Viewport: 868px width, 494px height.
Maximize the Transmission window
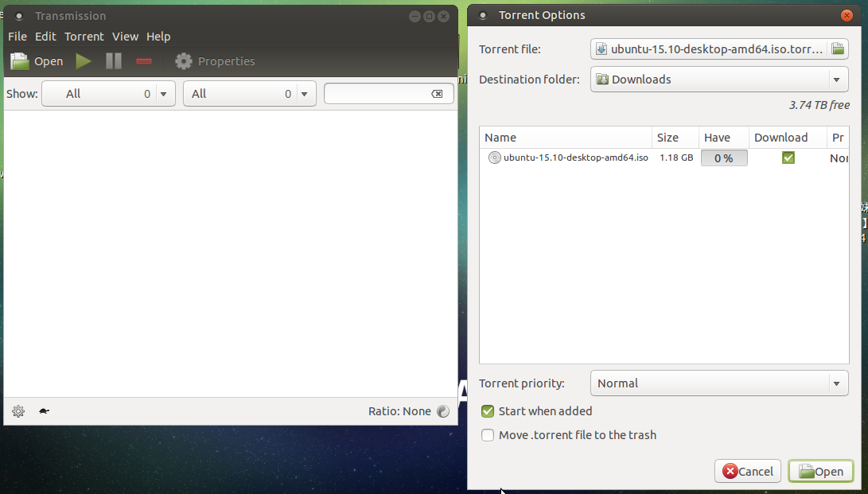[x=429, y=17]
